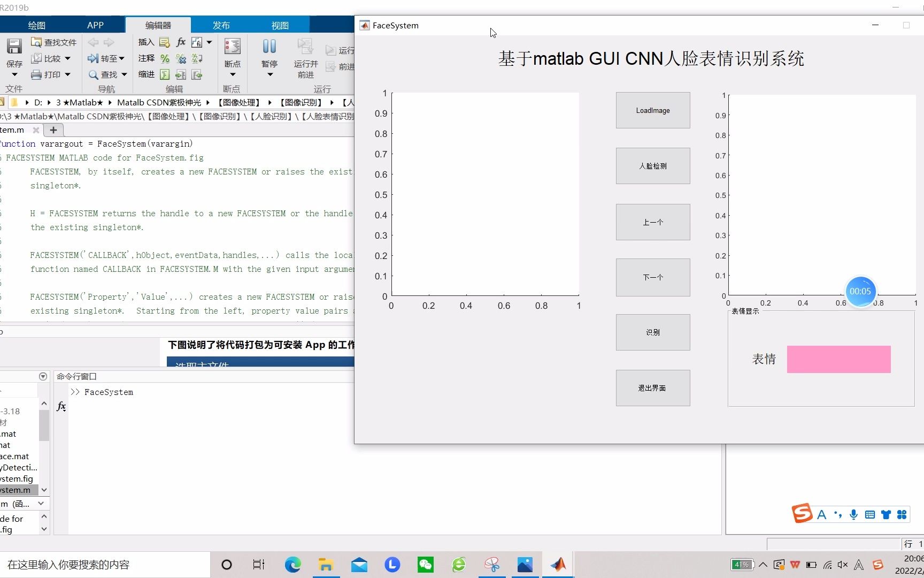The width and height of the screenshot is (924, 578).
Task: Open the Sogou soft keyboard icon
Action: coord(870,514)
